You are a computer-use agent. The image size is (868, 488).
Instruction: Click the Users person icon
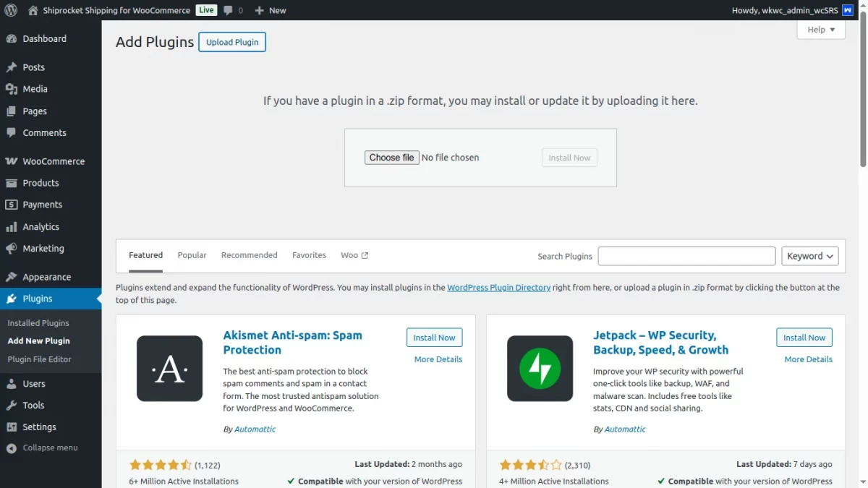[12, 384]
